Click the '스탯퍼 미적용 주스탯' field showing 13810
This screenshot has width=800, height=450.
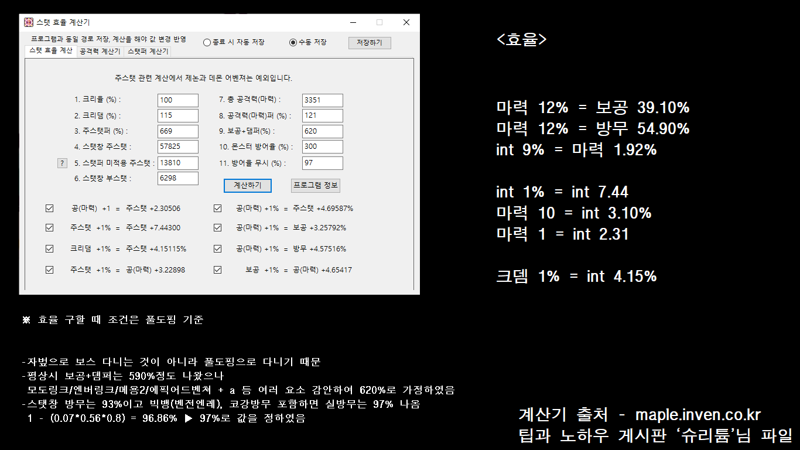pyautogui.click(x=178, y=163)
